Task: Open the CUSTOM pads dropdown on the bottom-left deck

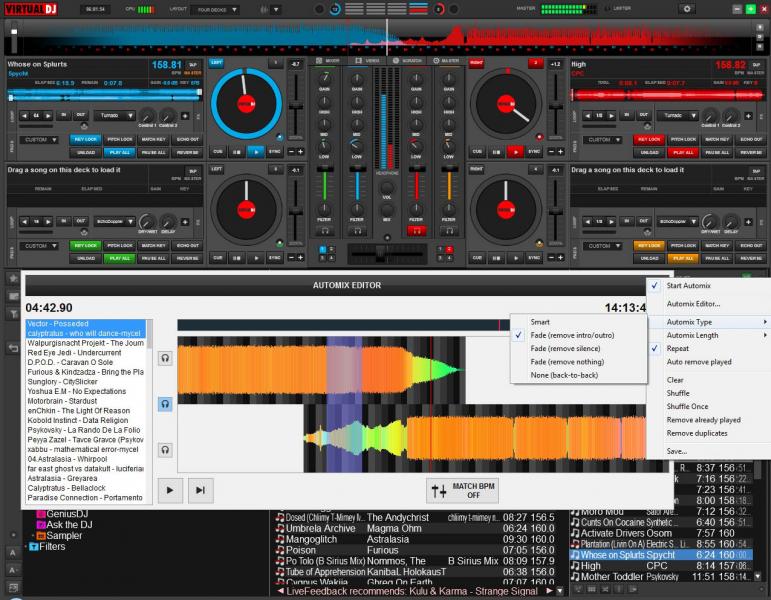Action: (39, 245)
